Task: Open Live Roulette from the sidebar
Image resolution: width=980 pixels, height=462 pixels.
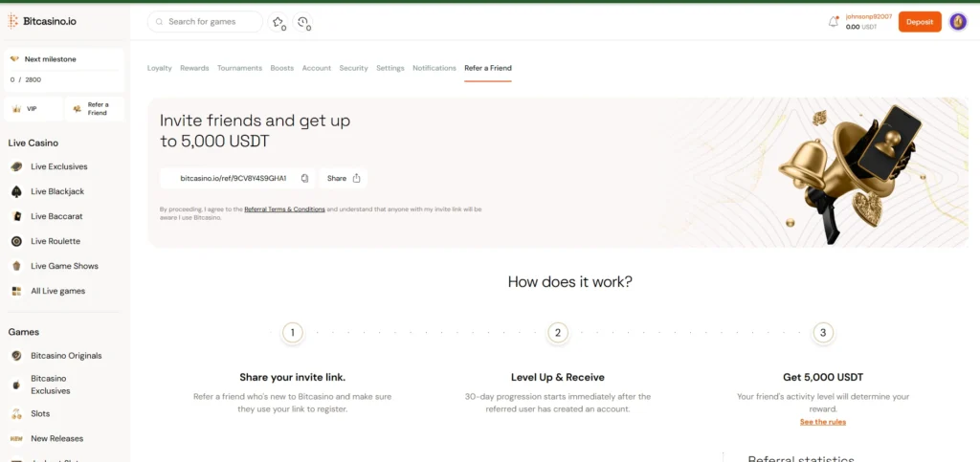Action: pyautogui.click(x=55, y=241)
